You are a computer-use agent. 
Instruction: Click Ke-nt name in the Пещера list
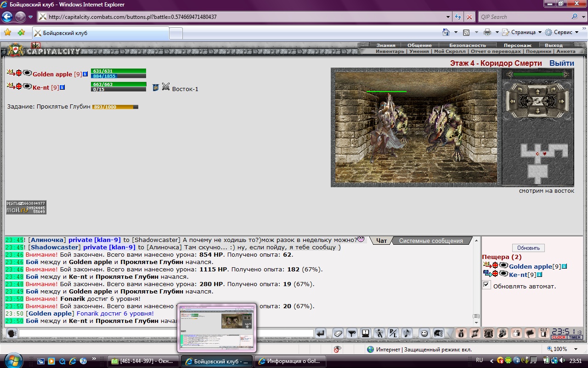(x=518, y=275)
